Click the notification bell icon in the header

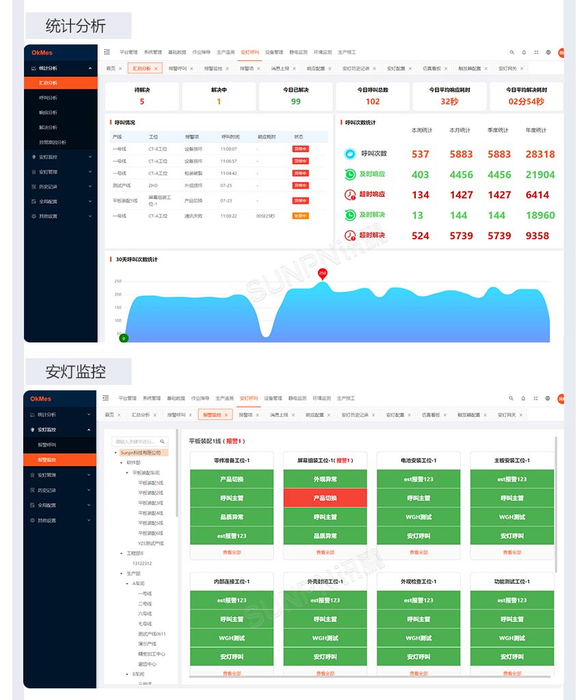pyautogui.click(x=524, y=52)
